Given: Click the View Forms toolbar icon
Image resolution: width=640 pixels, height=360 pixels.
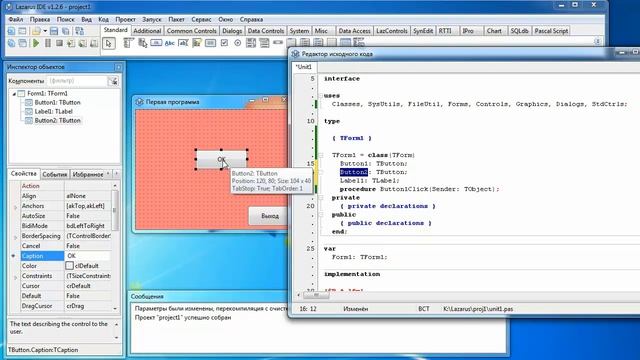Looking at the screenshot, I should click(x=22, y=43).
